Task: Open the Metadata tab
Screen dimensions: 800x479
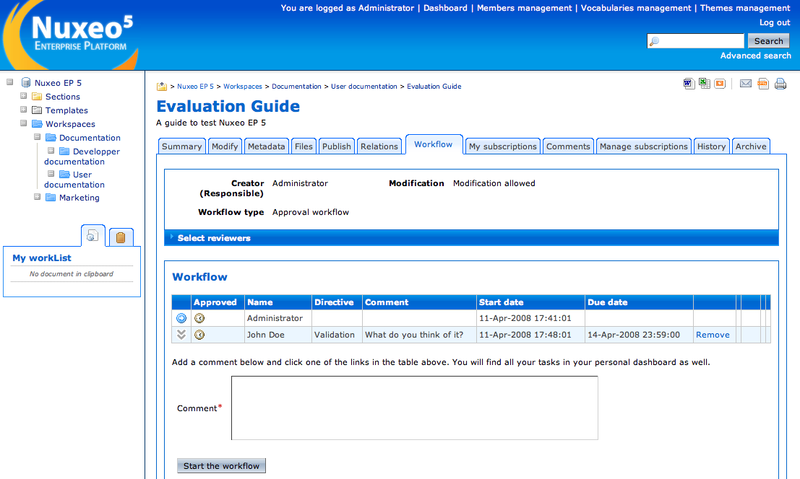Action: (266, 146)
